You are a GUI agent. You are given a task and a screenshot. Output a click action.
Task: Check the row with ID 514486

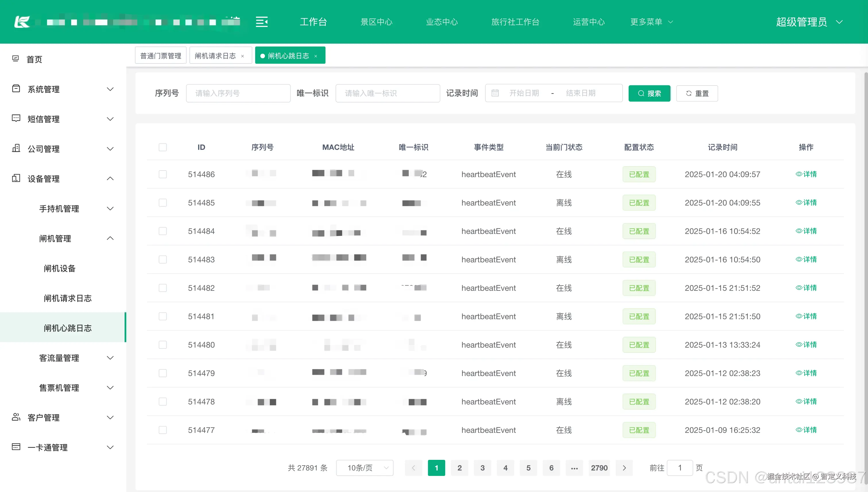(x=162, y=174)
